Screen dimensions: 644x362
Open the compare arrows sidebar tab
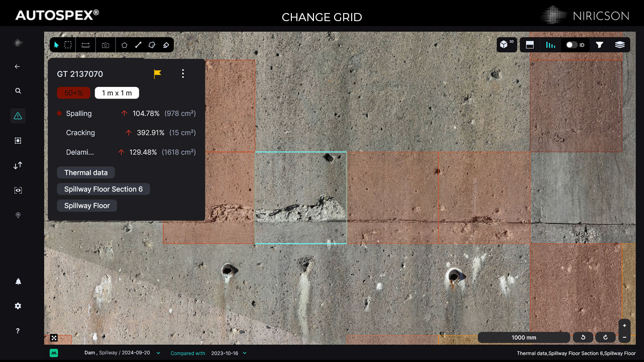pos(18,165)
